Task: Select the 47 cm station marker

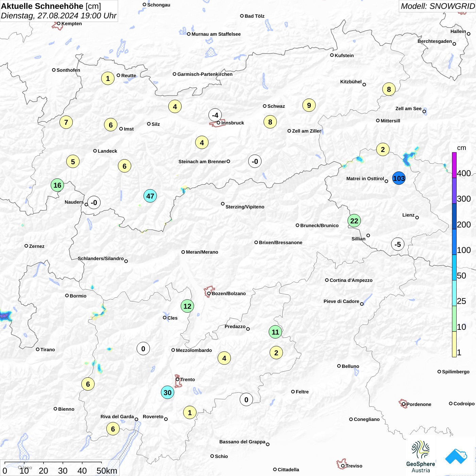Action: coord(150,196)
